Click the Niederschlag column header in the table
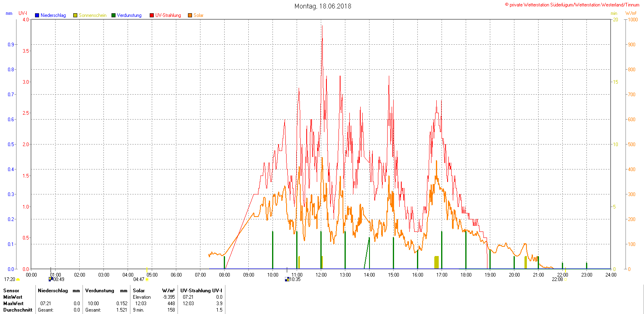Viewport: 644px width, 314px height. point(53,291)
